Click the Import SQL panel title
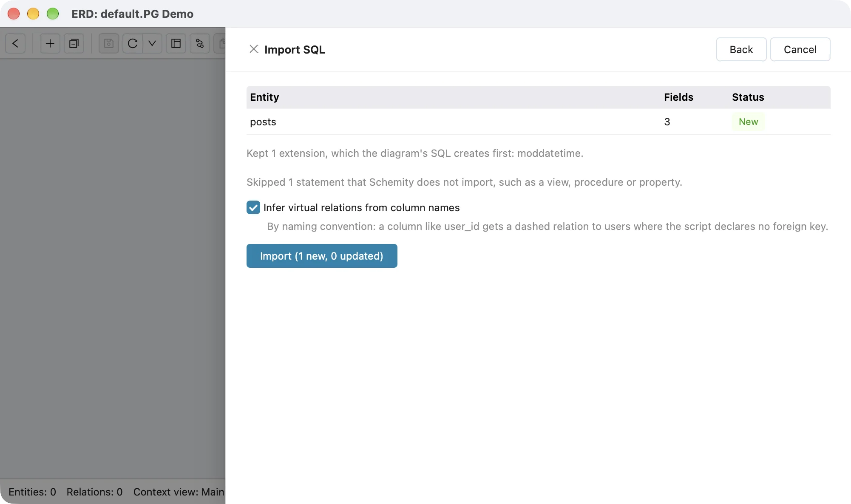Image resolution: width=851 pixels, height=504 pixels. tap(295, 50)
